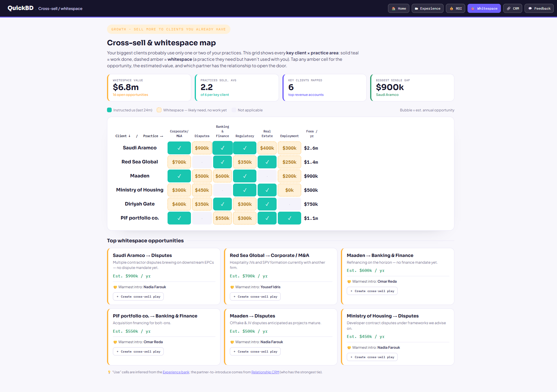
Task: Open PIF portfolio co. Banking $550k cell
Action: point(223,218)
